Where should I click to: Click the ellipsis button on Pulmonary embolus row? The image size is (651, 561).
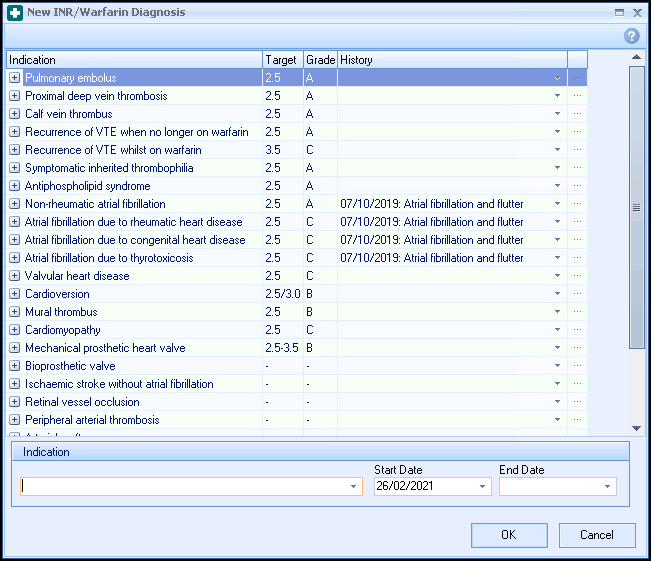[x=577, y=78]
